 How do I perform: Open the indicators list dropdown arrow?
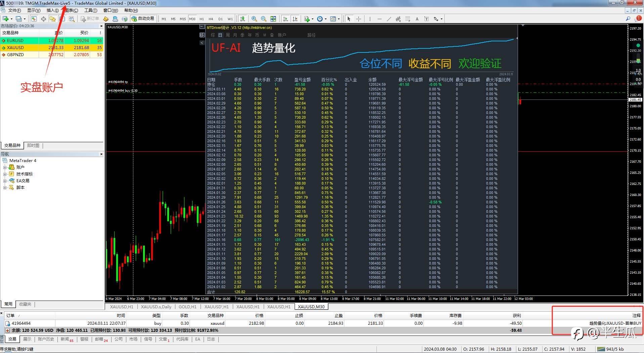click(312, 19)
